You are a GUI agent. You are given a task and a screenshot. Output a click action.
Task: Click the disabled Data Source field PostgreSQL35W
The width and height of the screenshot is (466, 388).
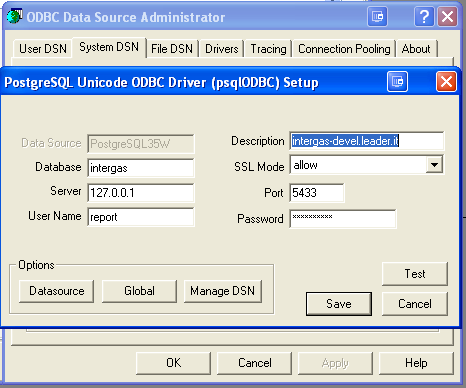point(141,144)
